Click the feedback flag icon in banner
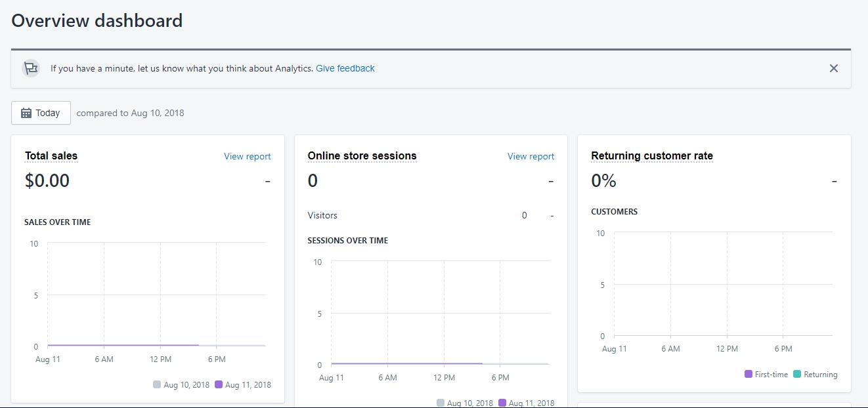The width and height of the screenshot is (868, 408). click(x=30, y=68)
